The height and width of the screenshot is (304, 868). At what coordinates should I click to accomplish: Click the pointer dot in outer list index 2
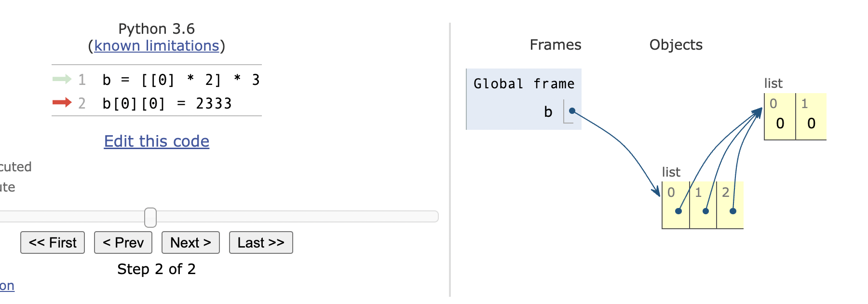tap(733, 211)
